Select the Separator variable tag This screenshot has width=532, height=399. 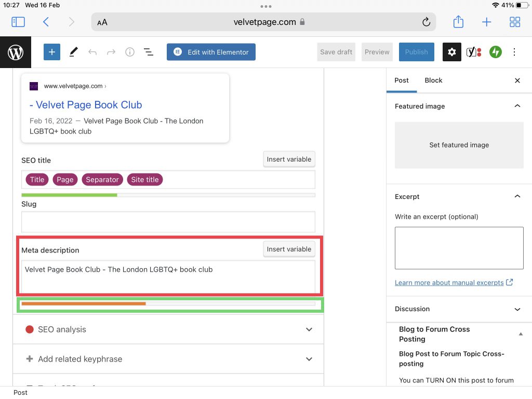102,179
